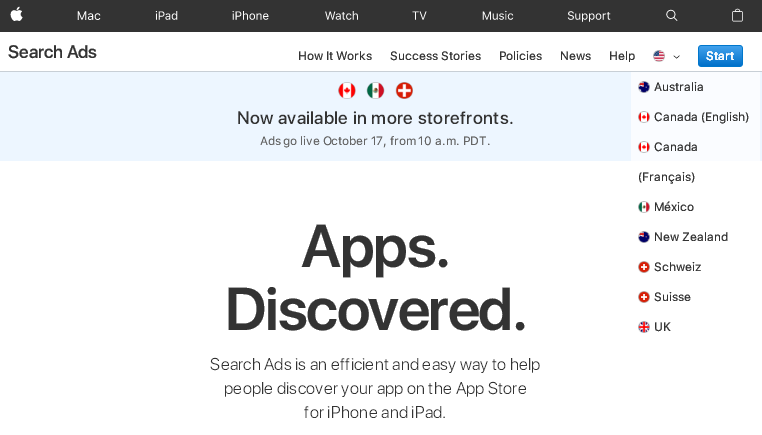The image size is (762, 435).
Task: Click the Search Ads title
Action: click(x=52, y=52)
